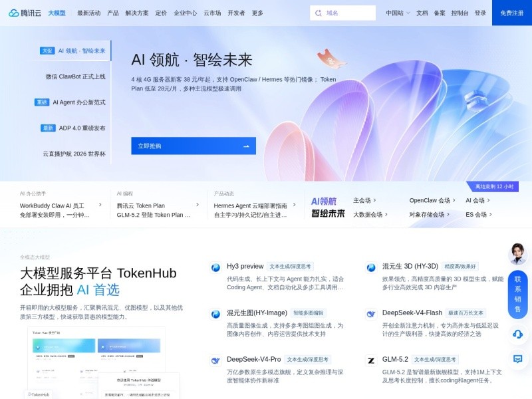This screenshot has width=532, height=399.
Task: Click the arrow on 立即抢购 button
Action: tap(246, 146)
